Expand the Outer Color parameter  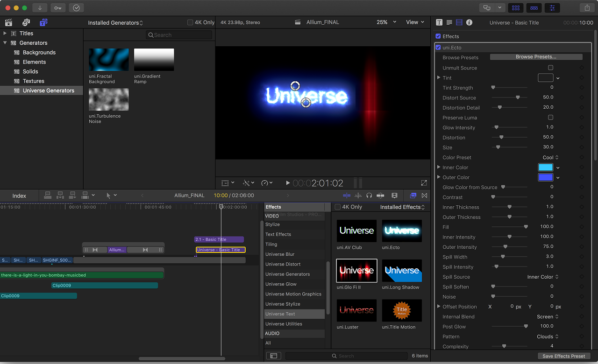[x=439, y=177]
